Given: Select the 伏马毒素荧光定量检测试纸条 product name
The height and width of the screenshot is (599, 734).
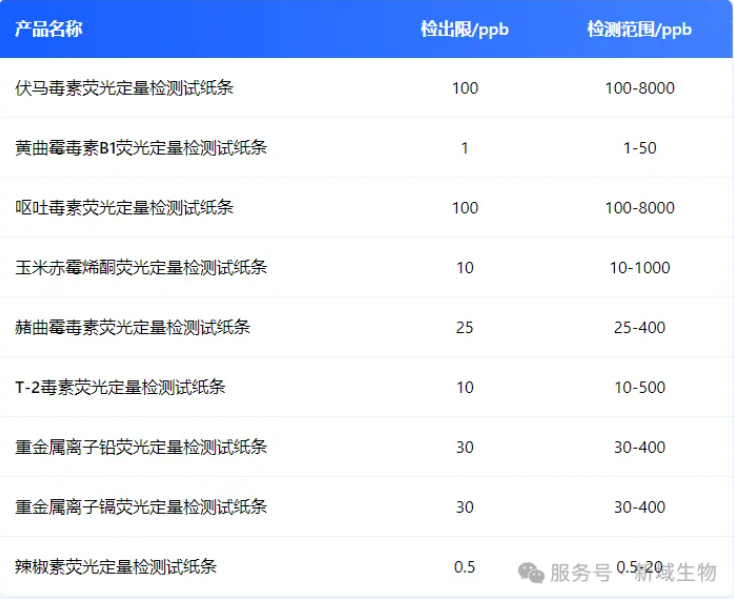Looking at the screenshot, I should (125, 88).
